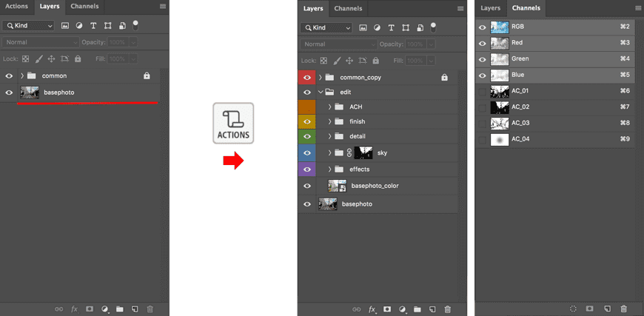Expand the ACH layer group

(329, 107)
